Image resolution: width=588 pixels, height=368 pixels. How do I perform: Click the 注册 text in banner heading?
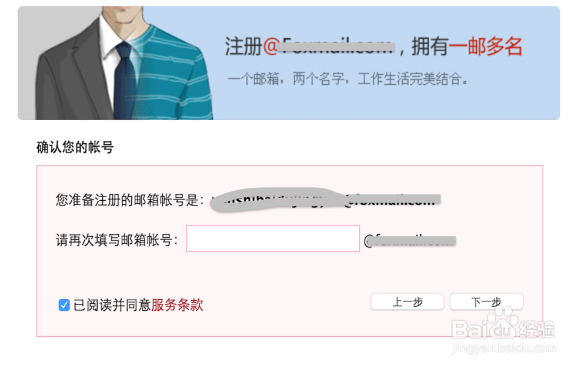(x=243, y=47)
